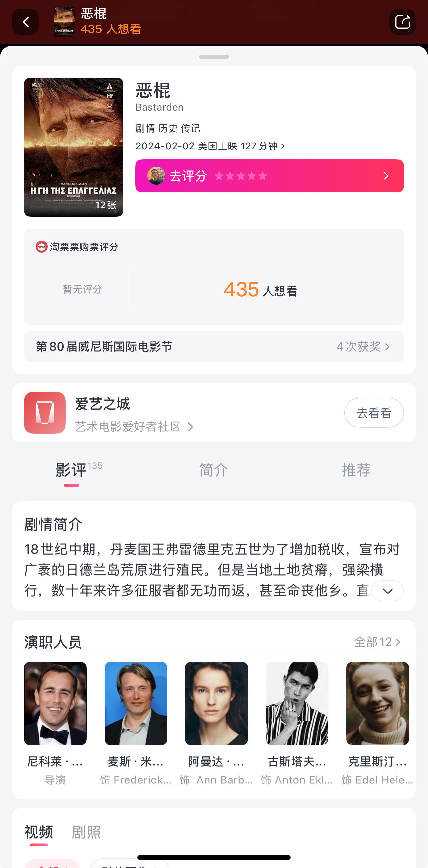
Task: Open director 尼科莱 profile photo
Action: (55, 703)
